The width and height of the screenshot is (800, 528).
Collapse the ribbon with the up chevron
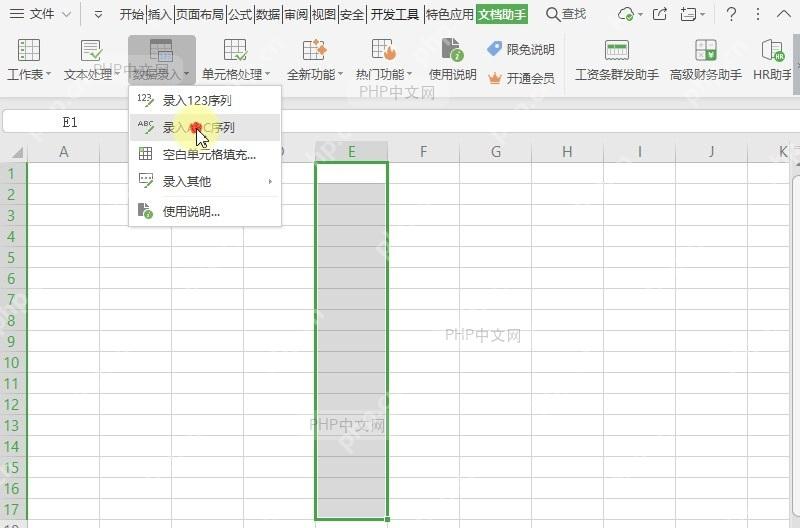[784, 14]
